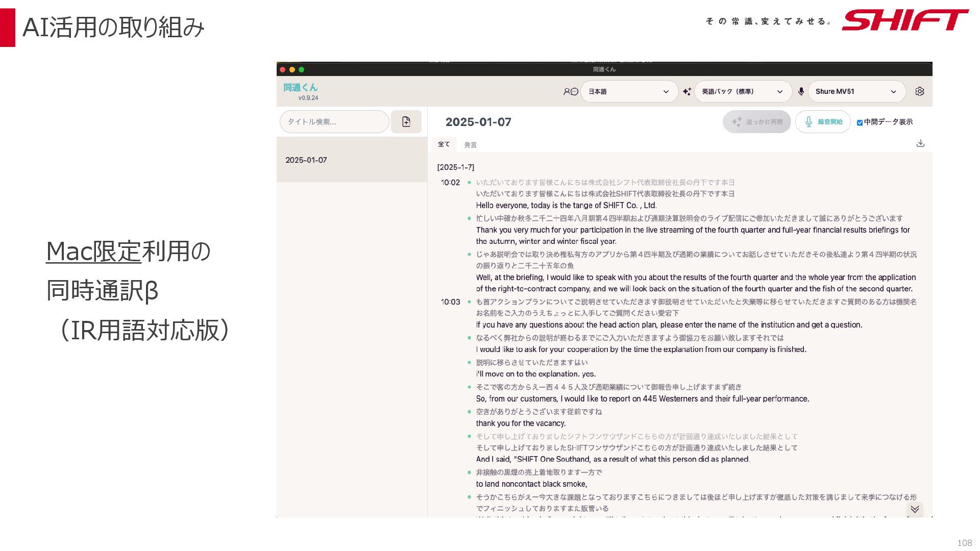
Task: Click the sparkle translation mode icon
Action: coord(687,92)
